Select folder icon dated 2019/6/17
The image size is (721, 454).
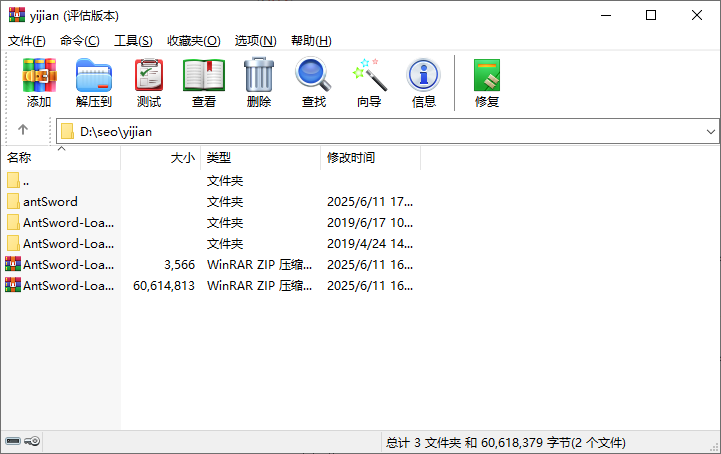pos(13,223)
